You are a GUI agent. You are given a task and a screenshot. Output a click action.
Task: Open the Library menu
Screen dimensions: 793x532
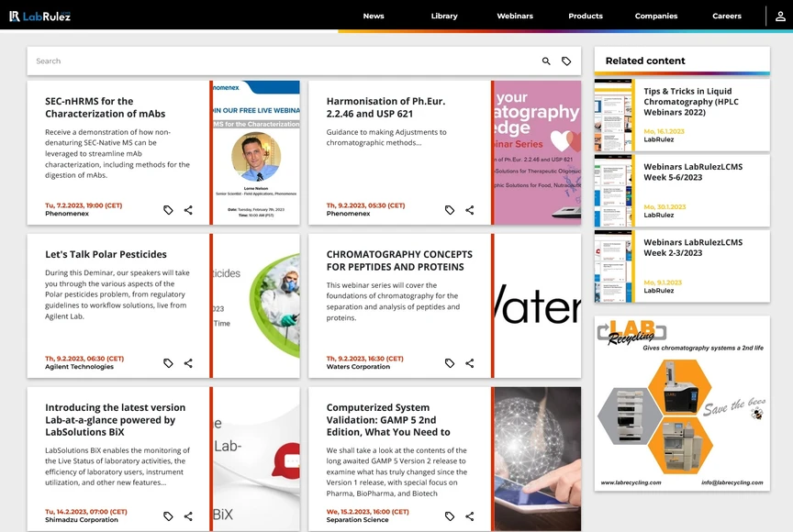tap(444, 17)
